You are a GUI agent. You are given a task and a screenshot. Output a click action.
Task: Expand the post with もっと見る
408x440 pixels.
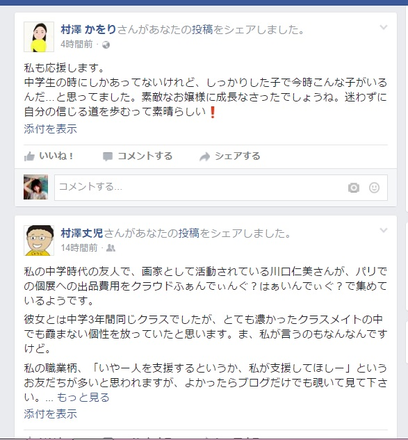83,397
